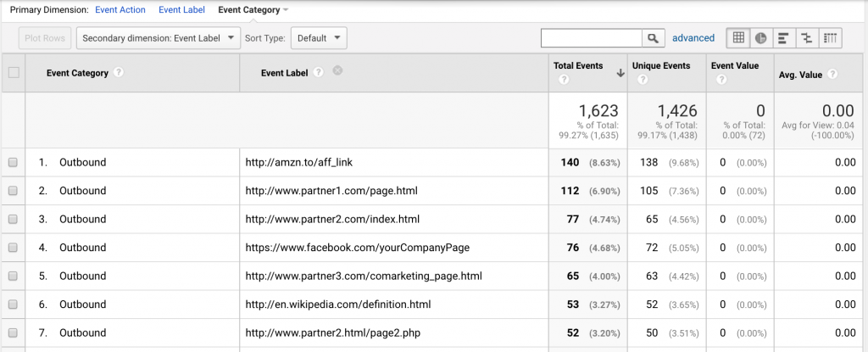Select Event Label primary dimension
This screenshot has height=352, width=868.
click(x=181, y=10)
